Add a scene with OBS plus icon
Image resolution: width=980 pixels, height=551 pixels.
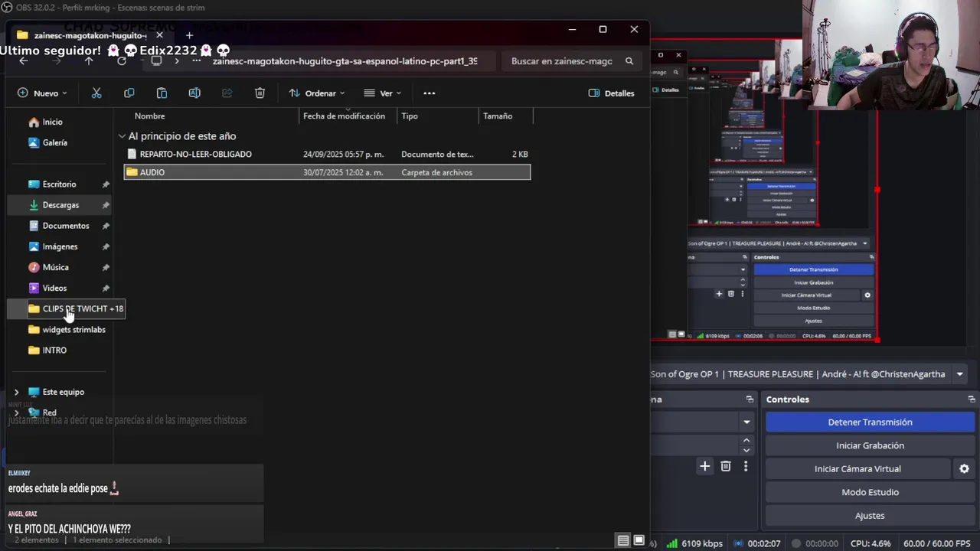pos(704,466)
